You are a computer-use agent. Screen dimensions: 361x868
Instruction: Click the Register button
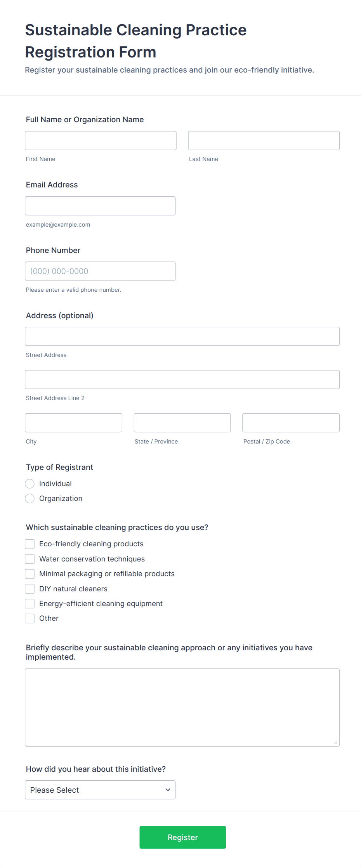pos(182,837)
